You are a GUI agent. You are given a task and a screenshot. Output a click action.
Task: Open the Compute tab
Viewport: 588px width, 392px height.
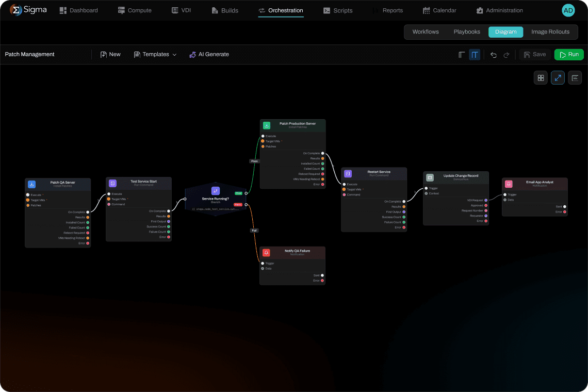135,10
